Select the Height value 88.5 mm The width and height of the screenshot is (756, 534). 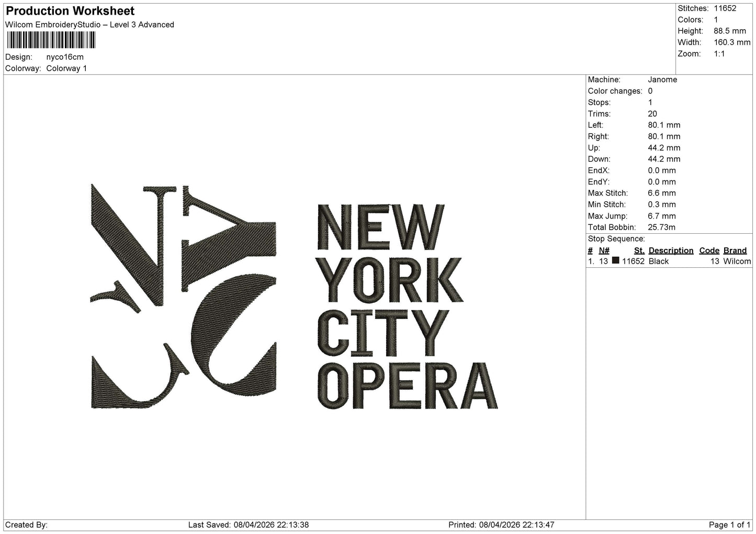pyautogui.click(x=729, y=31)
